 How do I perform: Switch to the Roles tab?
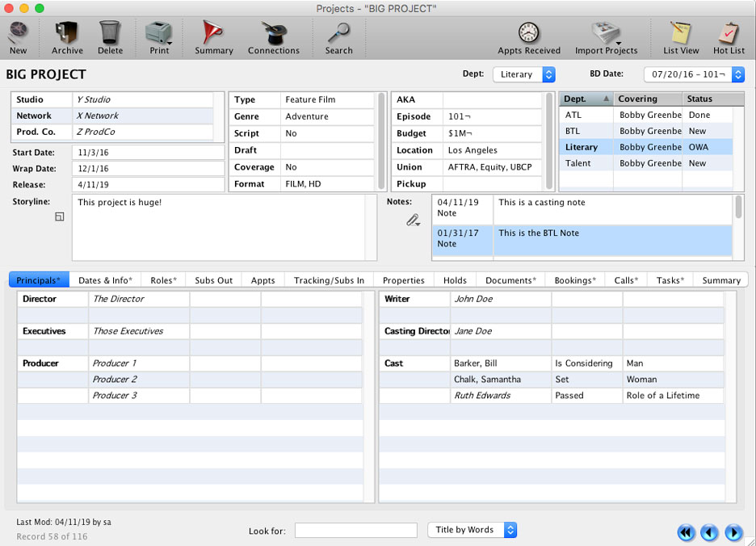pos(163,280)
